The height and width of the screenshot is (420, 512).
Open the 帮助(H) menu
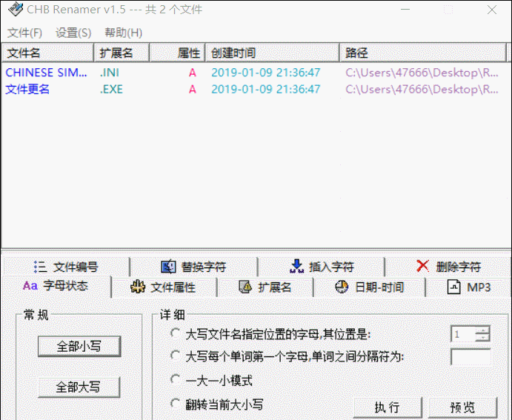[x=123, y=33]
